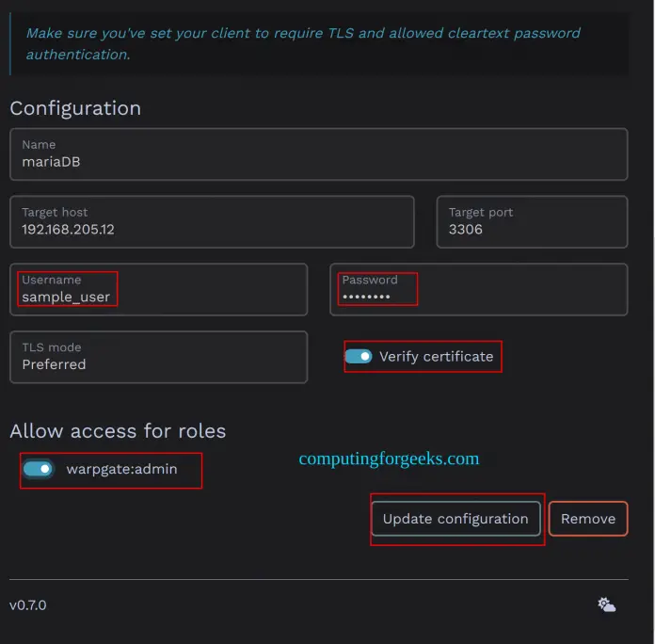The width and height of the screenshot is (655, 644).
Task: Click the TLS cleartext password notice
Action: (x=303, y=43)
